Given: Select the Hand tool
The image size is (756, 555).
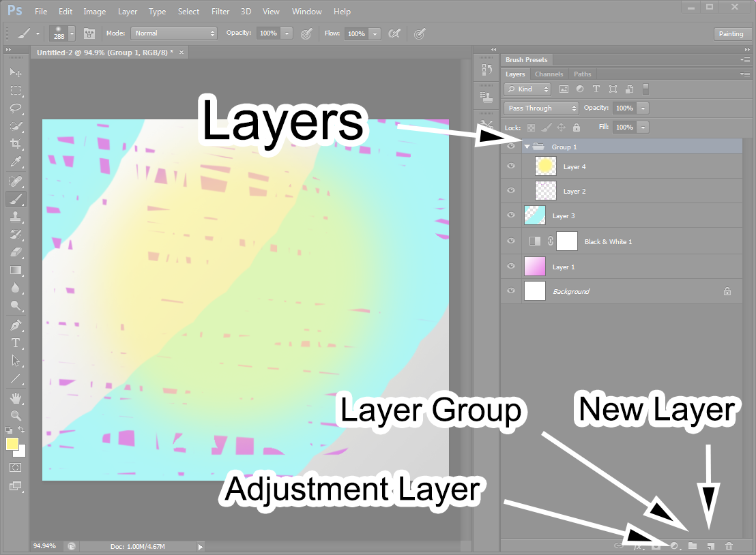Looking at the screenshot, I should coord(16,397).
